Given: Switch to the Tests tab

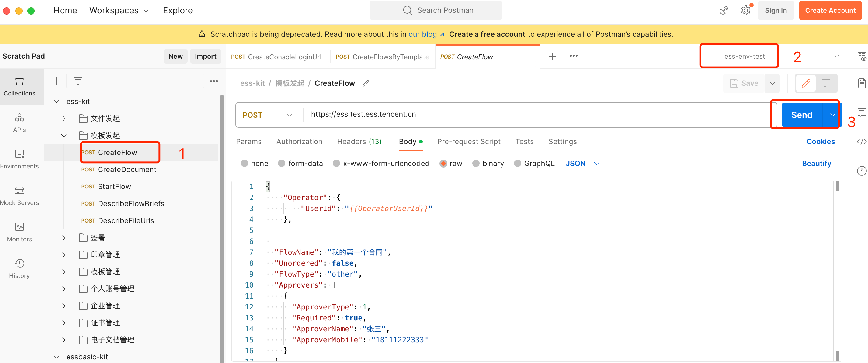Looking at the screenshot, I should (x=524, y=141).
